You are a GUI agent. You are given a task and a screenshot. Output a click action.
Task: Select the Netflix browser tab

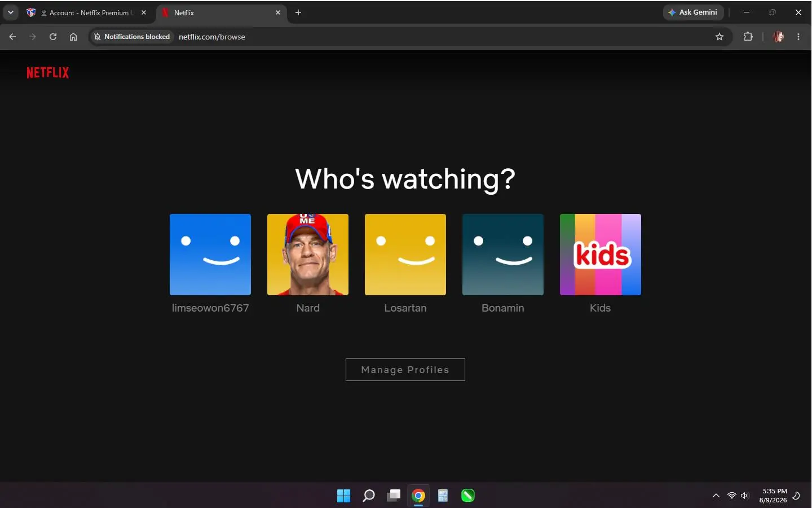tap(222, 12)
